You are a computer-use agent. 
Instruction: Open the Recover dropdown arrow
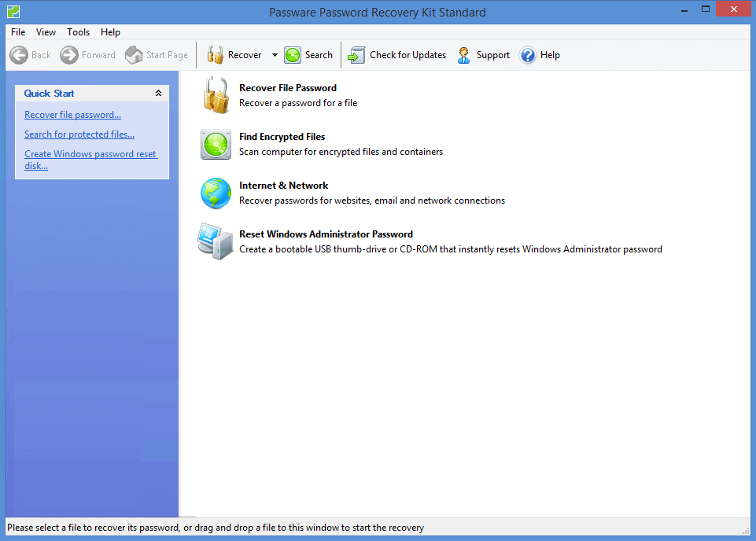tap(275, 55)
